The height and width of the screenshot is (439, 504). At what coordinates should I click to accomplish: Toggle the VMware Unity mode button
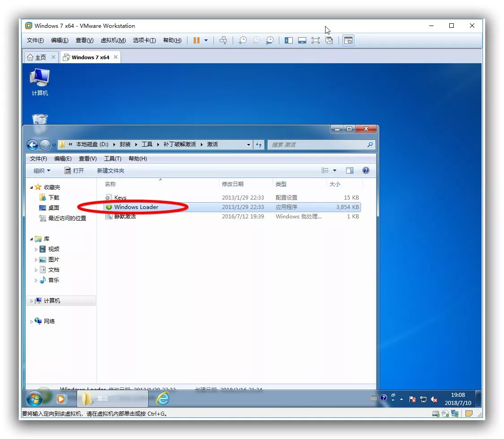tap(329, 40)
